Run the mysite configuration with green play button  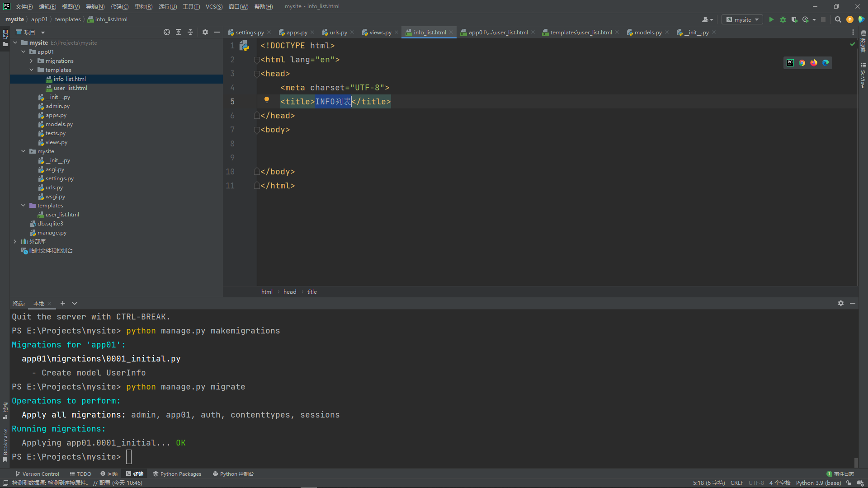[x=771, y=19]
